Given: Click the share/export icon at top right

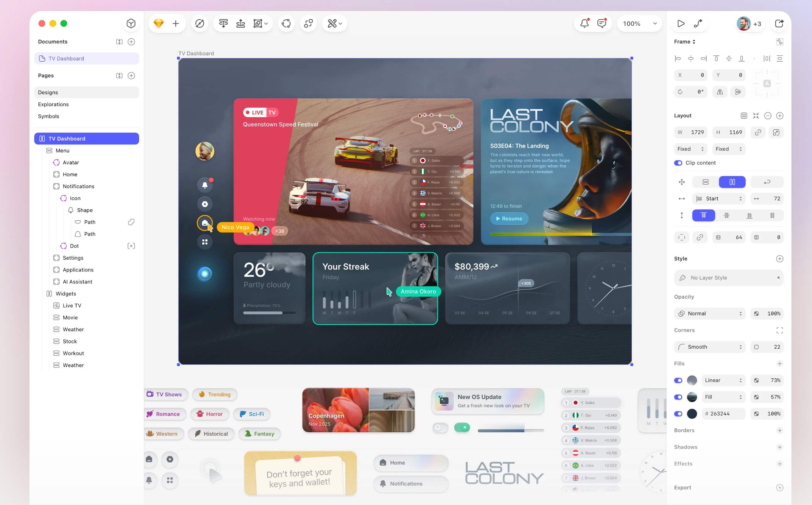Looking at the screenshot, I should (779, 24).
